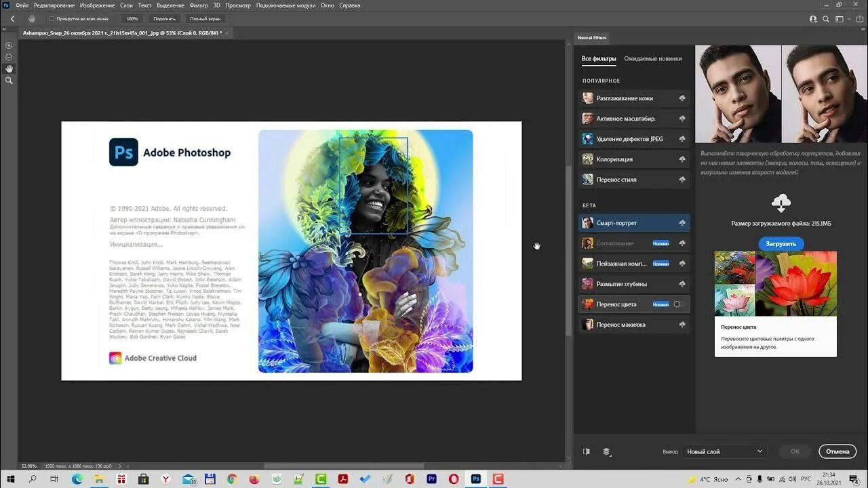Click the large cloud download icon
The image size is (868, 488).
coord(781,202)
